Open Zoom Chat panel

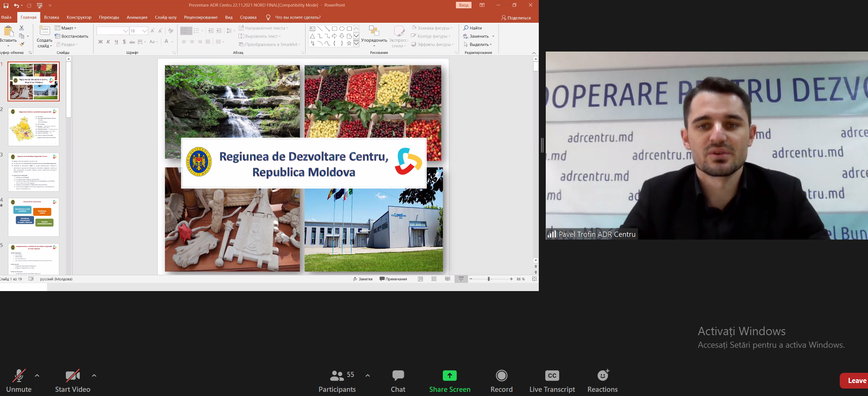[398, 376]
